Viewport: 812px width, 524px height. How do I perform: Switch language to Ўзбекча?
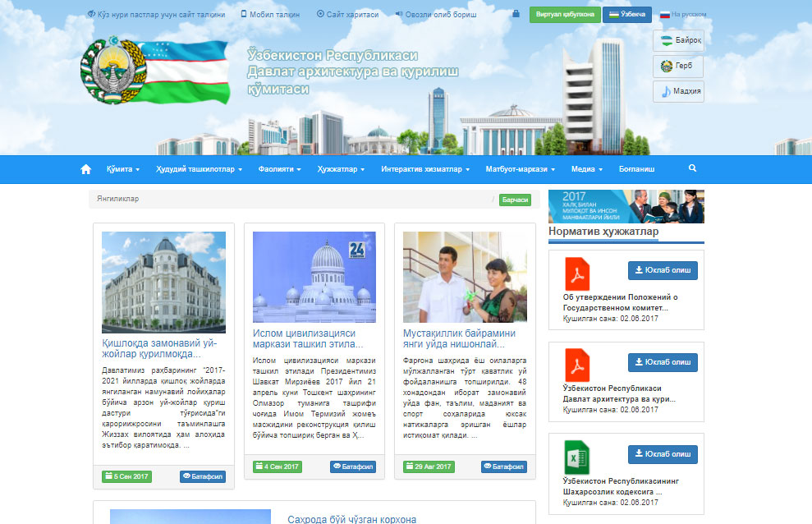[x=627, y=15]
